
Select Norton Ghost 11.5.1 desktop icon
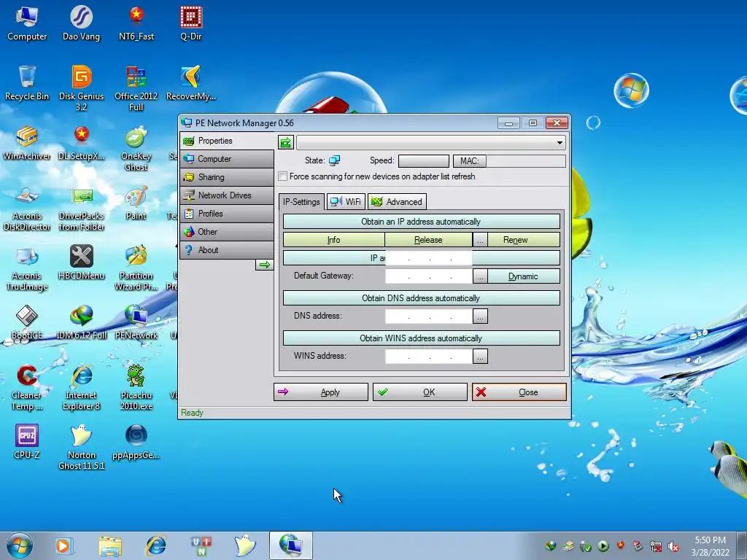pyautogui.click(x=82, y=448)
